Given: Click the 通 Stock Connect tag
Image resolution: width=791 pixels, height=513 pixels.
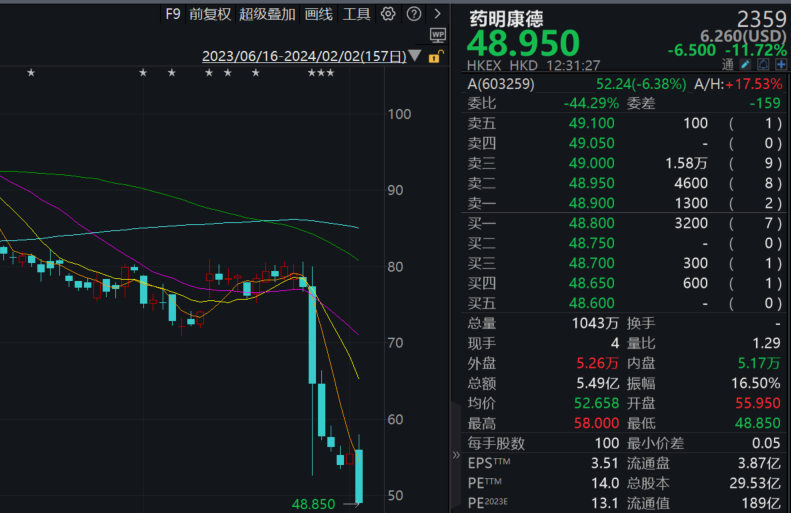Looking at the screenshot, I should pos(727,64).
